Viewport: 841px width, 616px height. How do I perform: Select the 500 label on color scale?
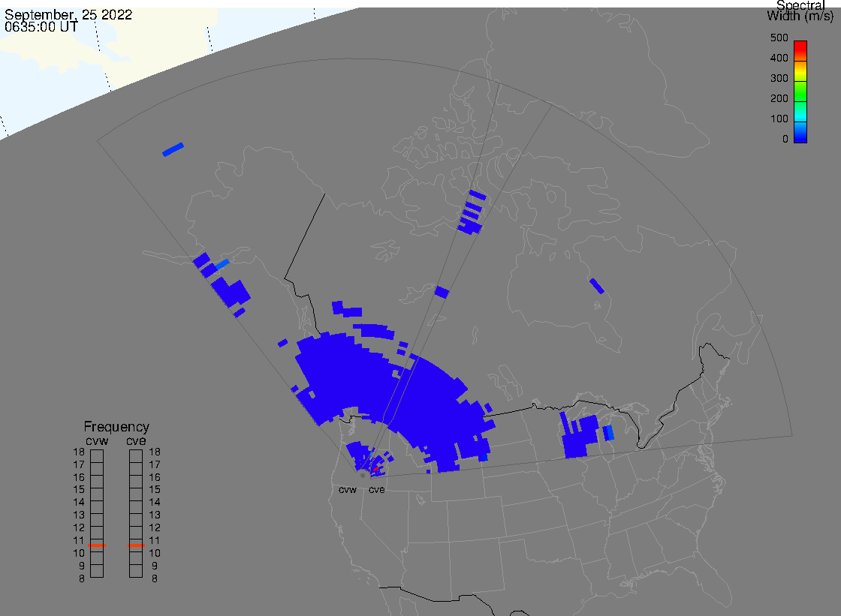point(779,38)
